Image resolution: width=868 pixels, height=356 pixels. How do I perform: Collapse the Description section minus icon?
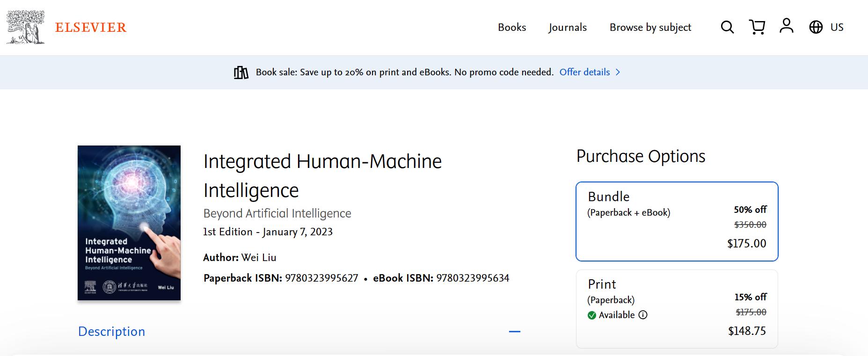tap(514, 332)
